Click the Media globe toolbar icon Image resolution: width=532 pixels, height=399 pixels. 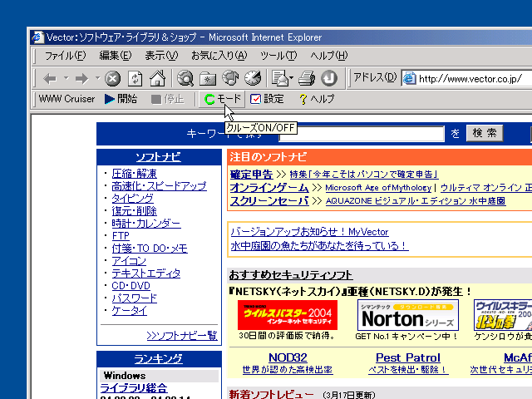tap(230, 78)
